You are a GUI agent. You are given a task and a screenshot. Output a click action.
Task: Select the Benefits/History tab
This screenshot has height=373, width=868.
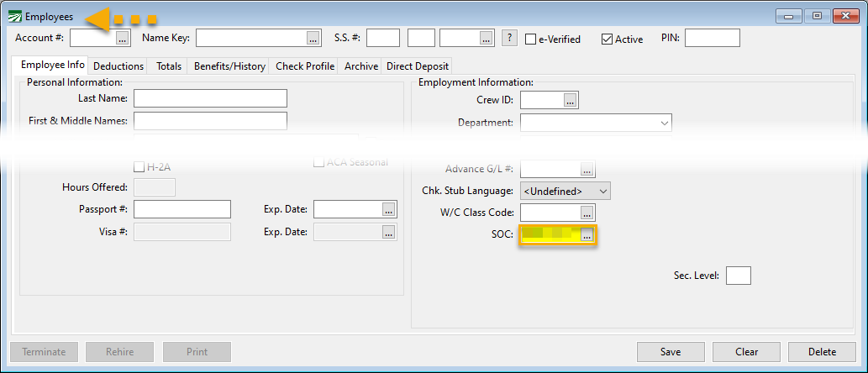point(229,66)
